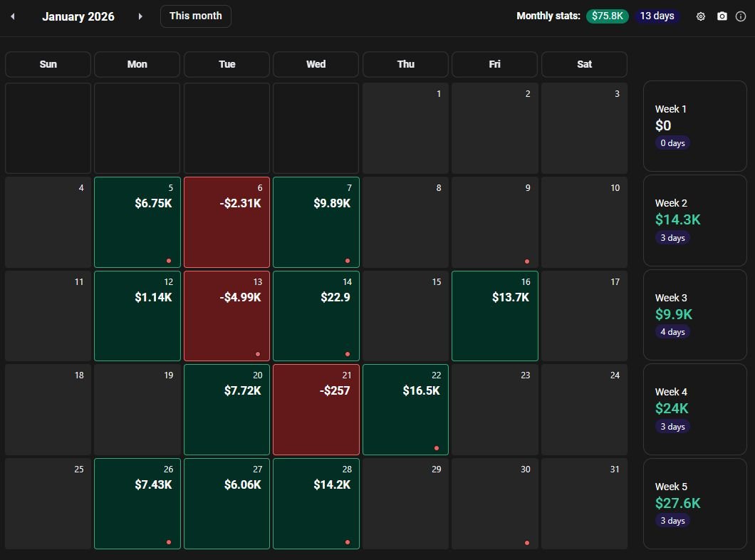This screenshot has height=560, width=755.
Task: Open January 22 cell showing $16.5K
Action: tap(405, 409)
